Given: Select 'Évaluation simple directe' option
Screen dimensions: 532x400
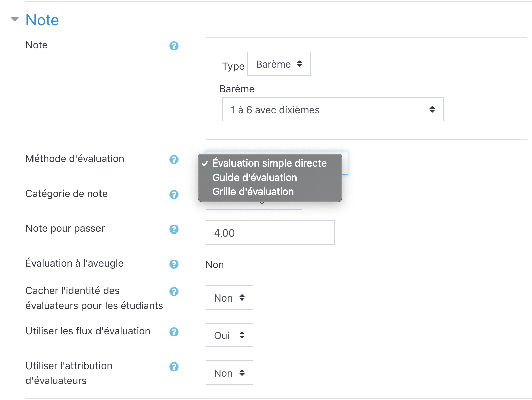Looking at the screenshot, I should coord(269,163).
